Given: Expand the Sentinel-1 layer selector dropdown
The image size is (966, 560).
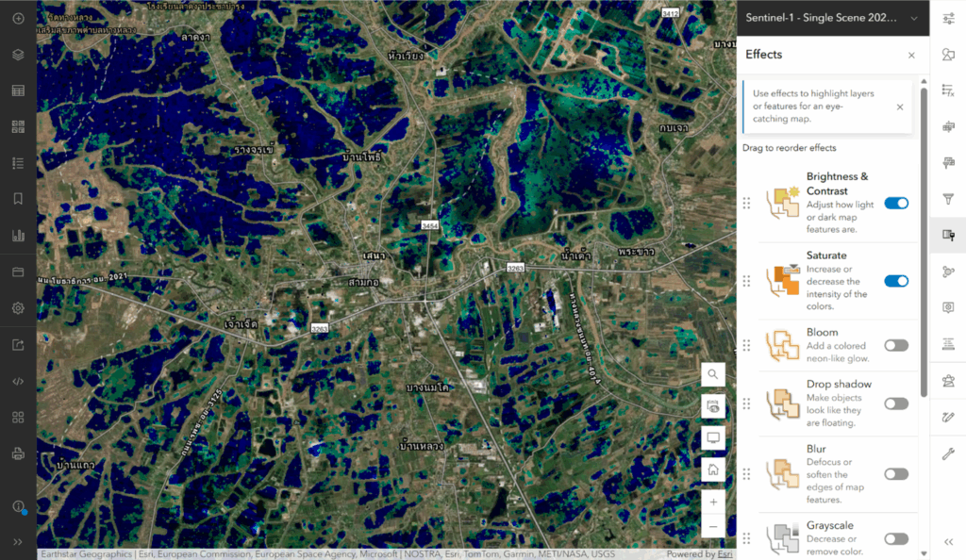Looking at the screenshot, I should pyautogui.click(x=913, y=18).
